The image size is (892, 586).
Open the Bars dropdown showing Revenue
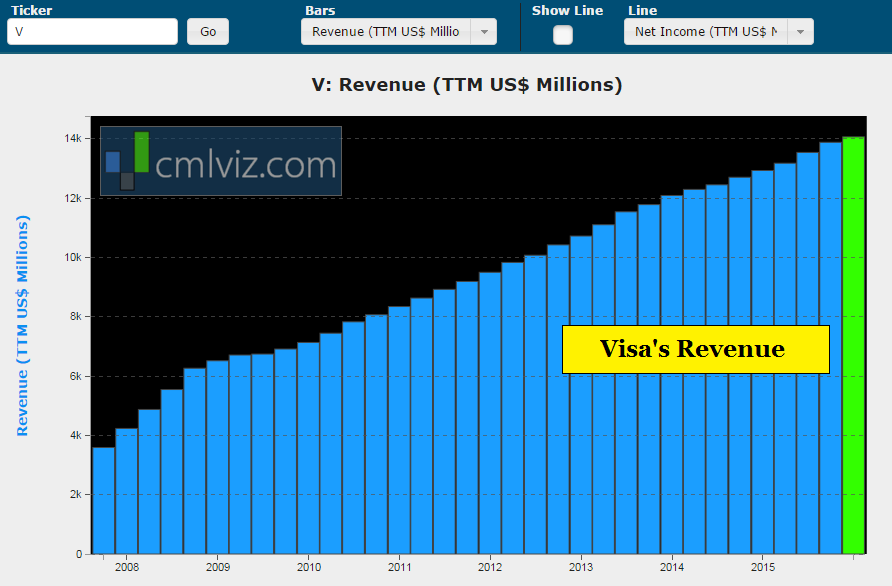398,31
